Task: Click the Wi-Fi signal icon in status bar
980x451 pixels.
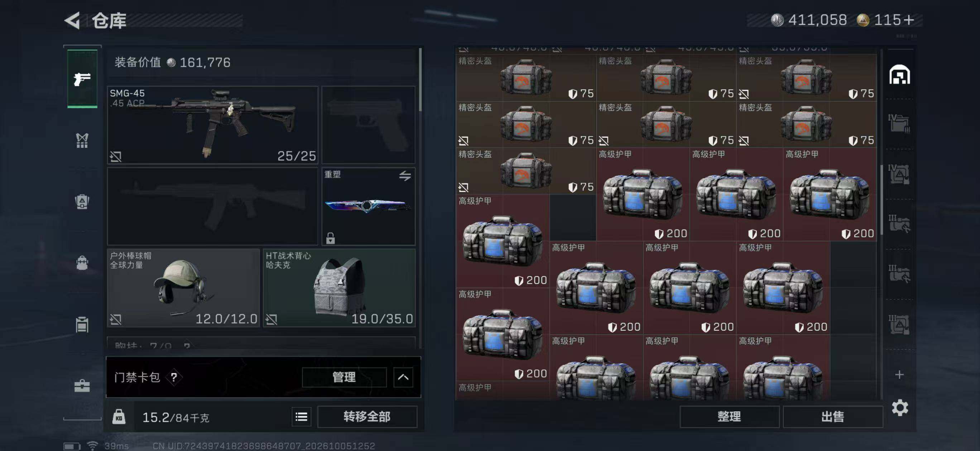Action: click(x=92, y=446)
